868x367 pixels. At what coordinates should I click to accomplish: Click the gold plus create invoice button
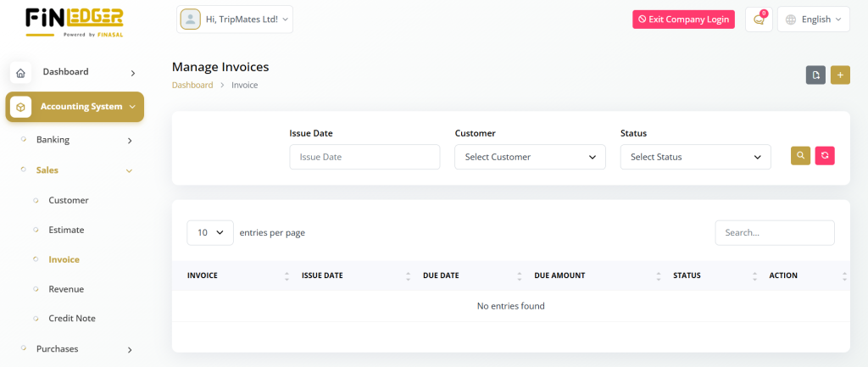(x=840, y=75)
